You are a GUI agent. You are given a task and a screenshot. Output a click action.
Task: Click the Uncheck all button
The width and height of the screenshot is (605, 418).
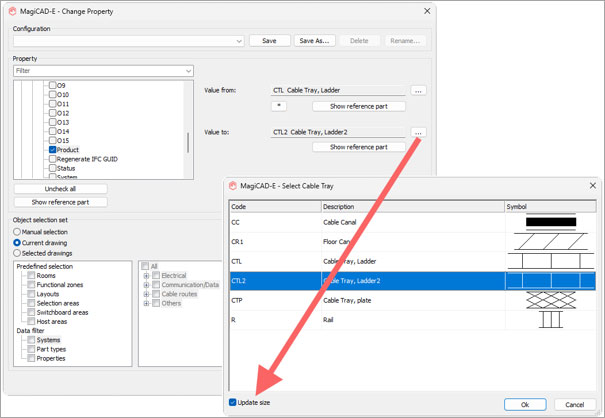61,189
